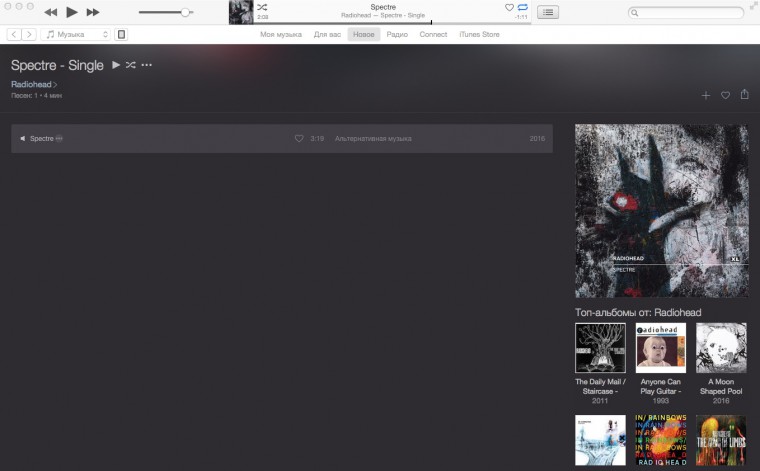
Task: Click the 3:19 track duration
Action: [x=317, y=139]
